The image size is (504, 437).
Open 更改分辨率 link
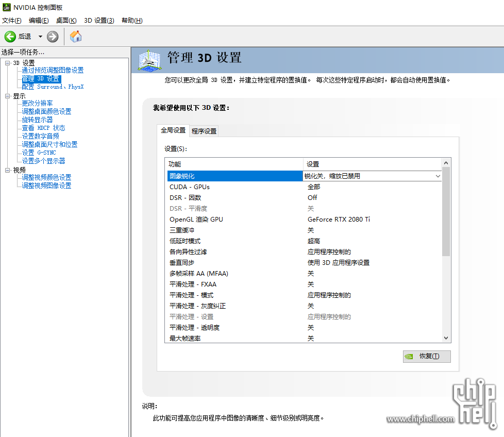coord(37,103)
